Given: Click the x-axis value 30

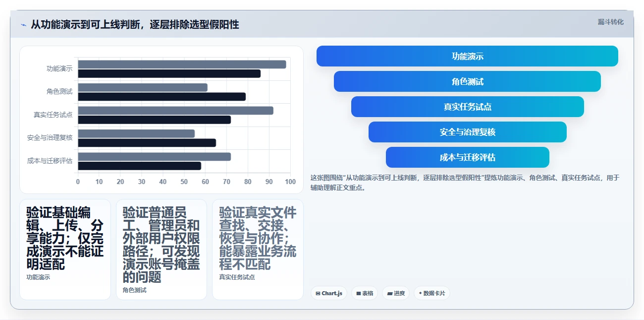Looking at the screenshot, I should [x=142, y=182].
